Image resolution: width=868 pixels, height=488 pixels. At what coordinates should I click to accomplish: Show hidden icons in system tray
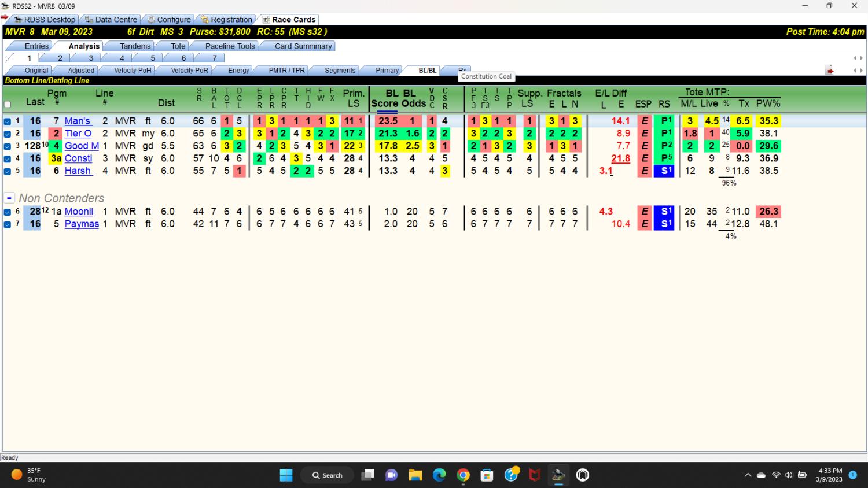click(x=748, y=475)
